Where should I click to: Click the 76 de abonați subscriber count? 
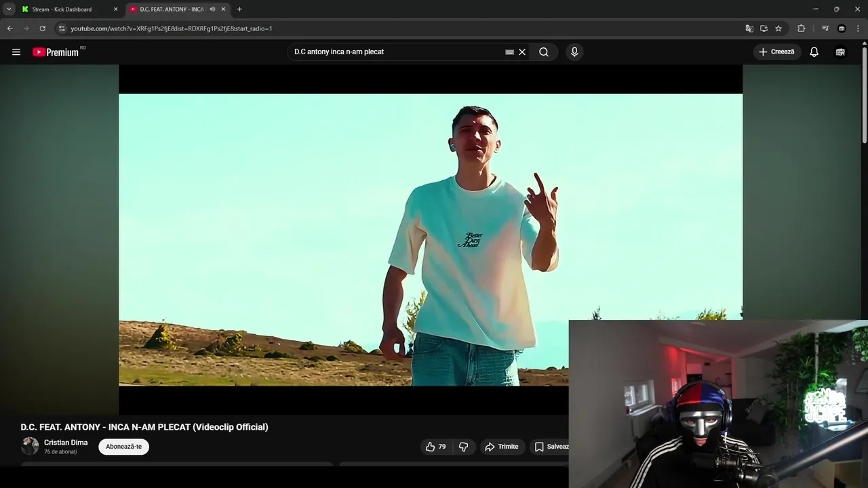point(60,452)
